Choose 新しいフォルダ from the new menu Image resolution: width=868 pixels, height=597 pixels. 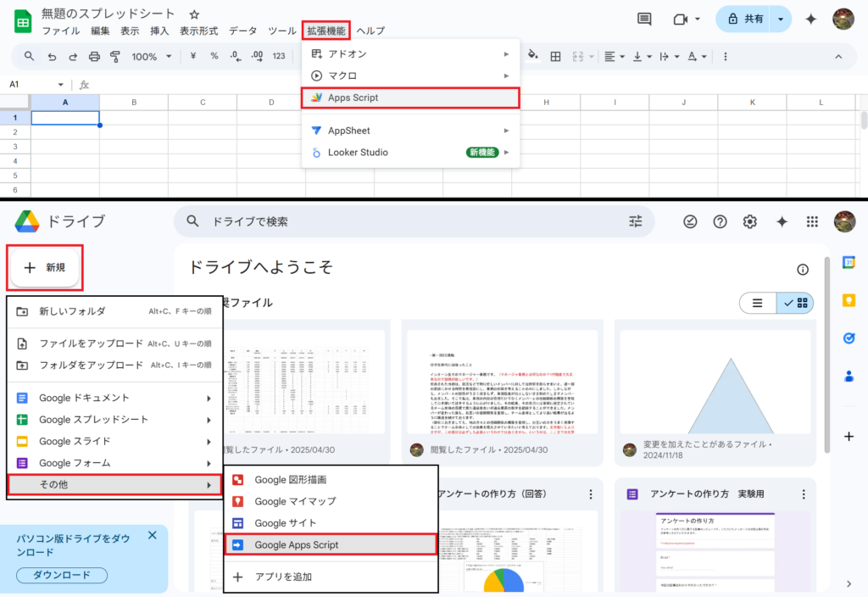[114, 311]
